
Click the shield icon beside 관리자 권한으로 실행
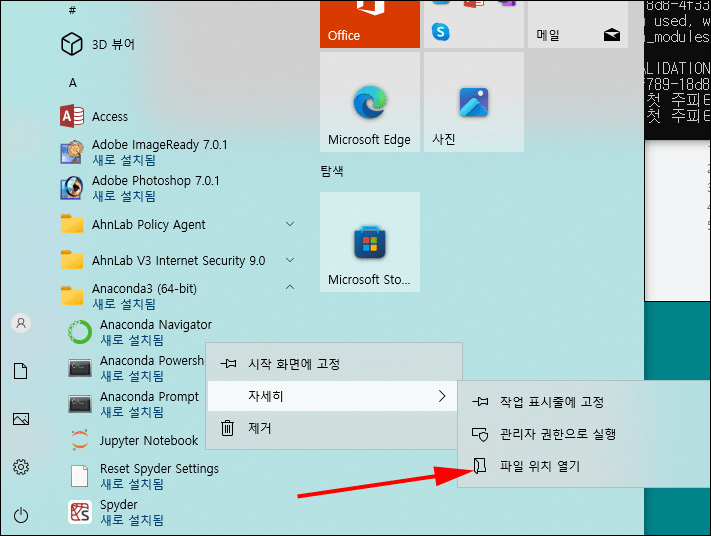(480, 434)
